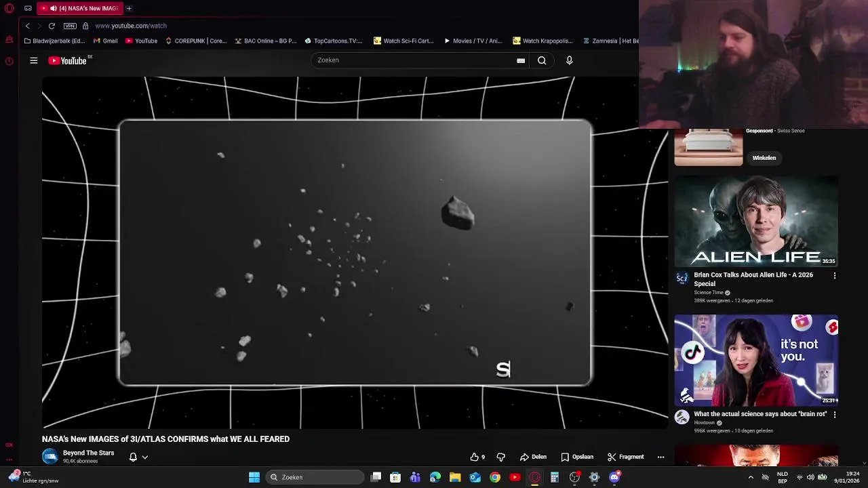Go to YouTube home via logo
868x488 pixels.
[x=68, y=60]
